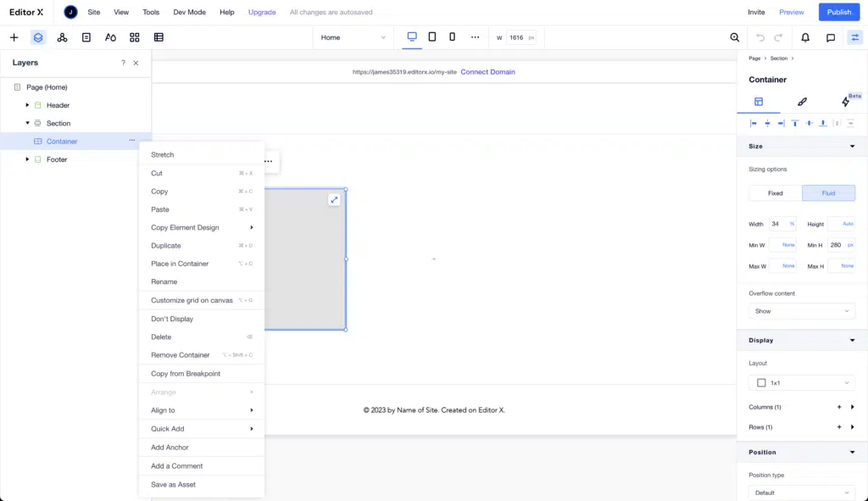Close the Layers panel
This screenshot has height=501, width=868.
pos(136,63)
